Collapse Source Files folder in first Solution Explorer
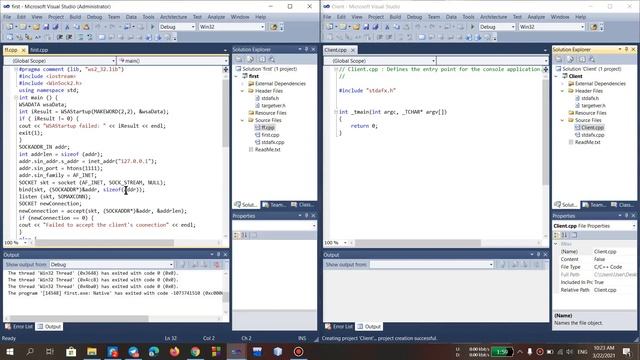 point(242,120)
